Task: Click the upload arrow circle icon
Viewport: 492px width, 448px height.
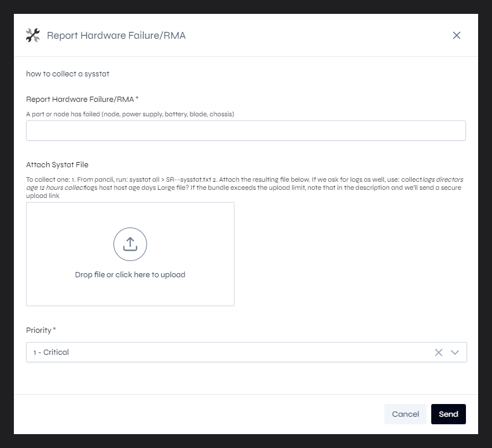Action: click(130, 244)
